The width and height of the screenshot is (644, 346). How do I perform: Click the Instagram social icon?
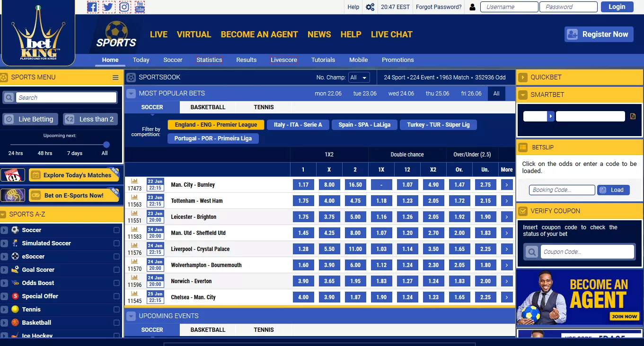pos(124,7)
